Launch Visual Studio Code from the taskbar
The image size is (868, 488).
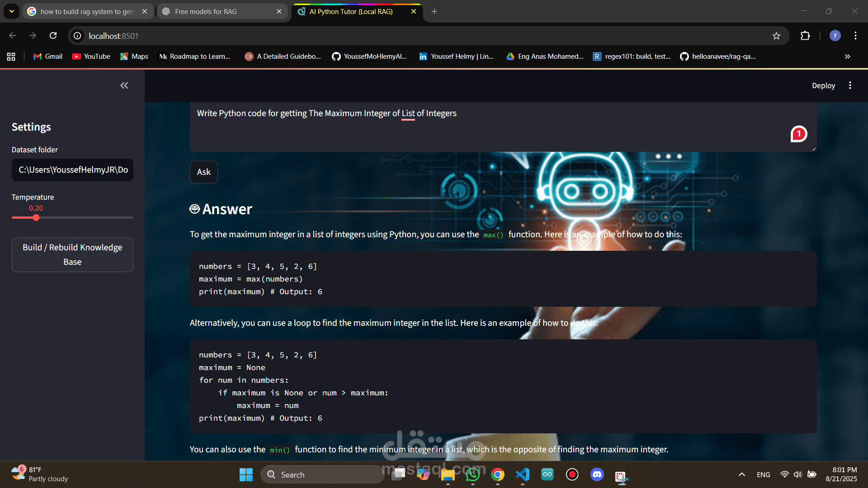(522, 474)
